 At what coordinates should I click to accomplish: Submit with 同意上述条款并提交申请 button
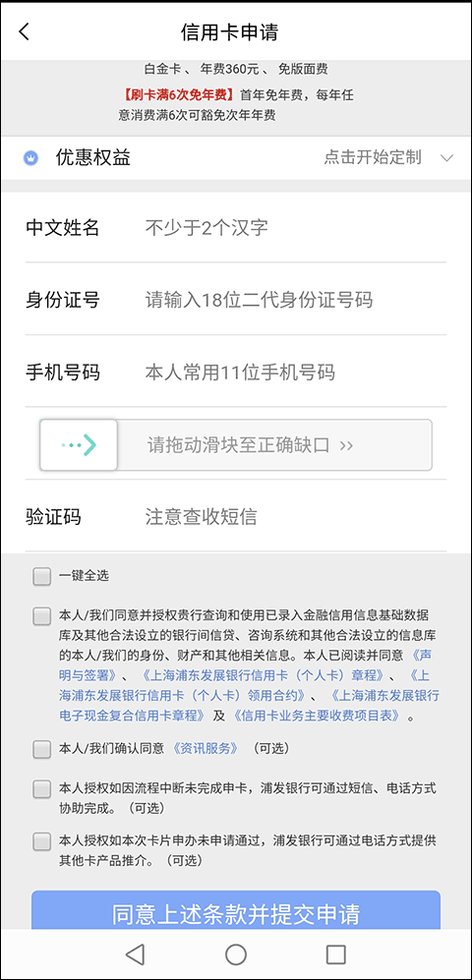[236, 910]
